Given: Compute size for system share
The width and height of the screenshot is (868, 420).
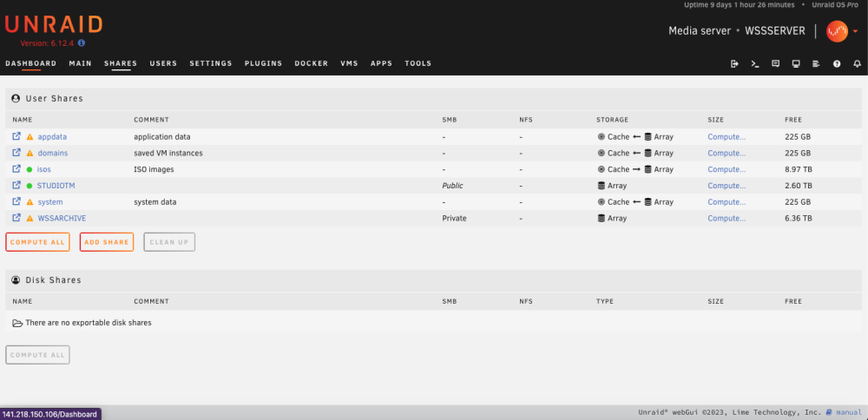Looking at the screenshot, I should point(727,202).
